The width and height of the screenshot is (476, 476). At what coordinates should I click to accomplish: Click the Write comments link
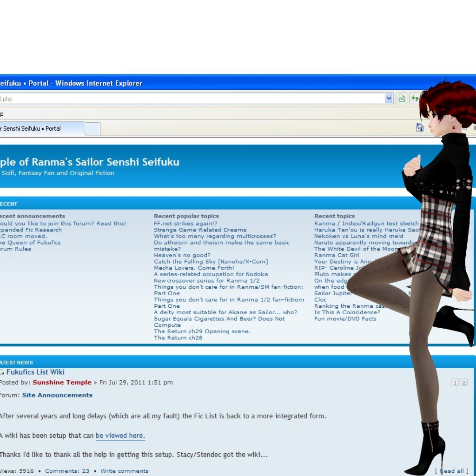[125, 471]
